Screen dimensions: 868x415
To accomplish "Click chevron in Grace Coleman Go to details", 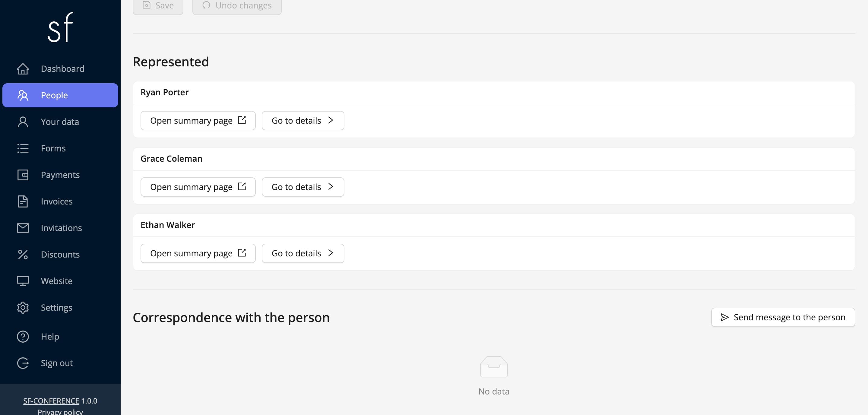I will [x=331, y=187].
